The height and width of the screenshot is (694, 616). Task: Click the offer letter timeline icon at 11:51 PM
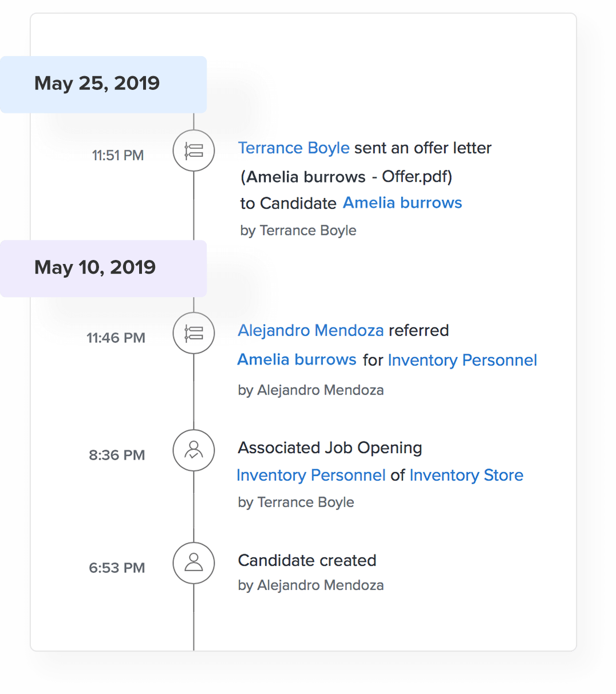[194, 151]
